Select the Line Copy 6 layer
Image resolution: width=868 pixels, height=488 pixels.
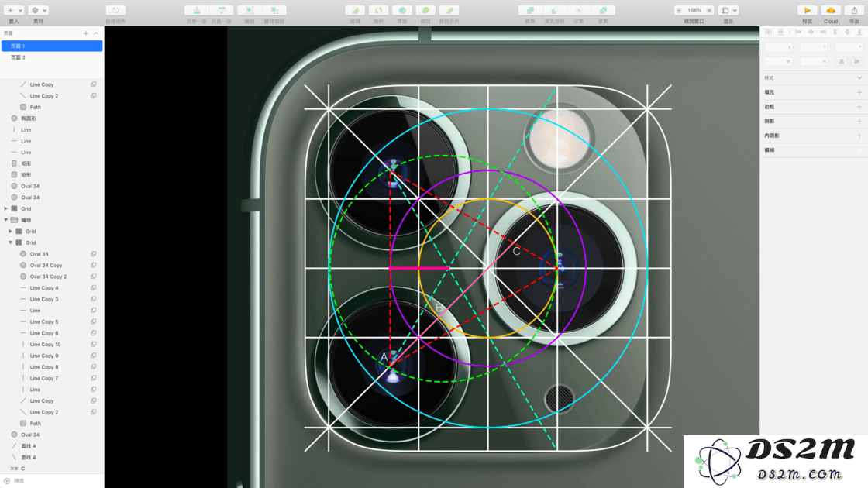[x=52, y=333]
